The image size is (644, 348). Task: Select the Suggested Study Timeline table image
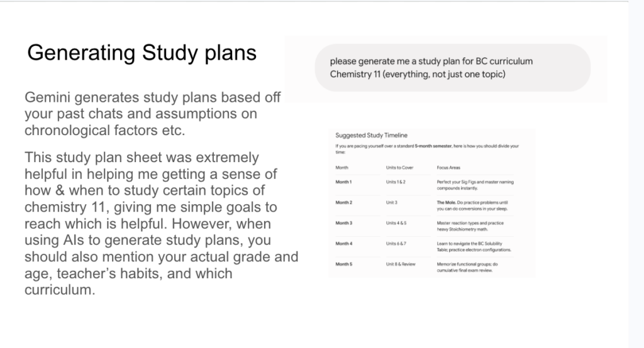[x=431, y=203]
